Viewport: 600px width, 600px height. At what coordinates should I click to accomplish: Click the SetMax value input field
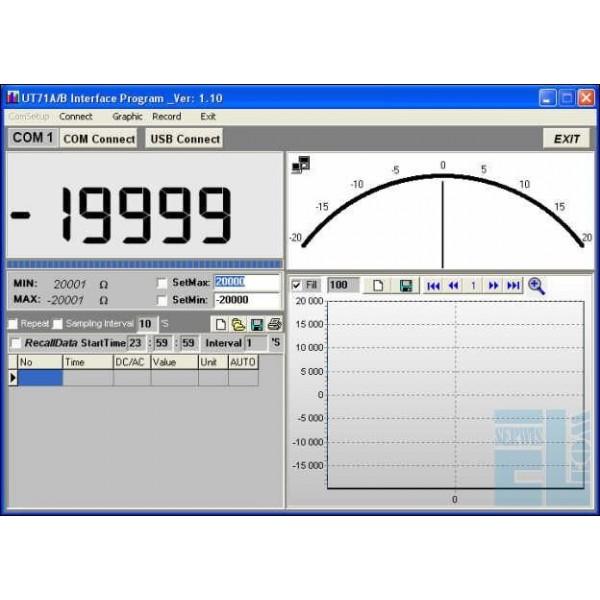point(246,283)
